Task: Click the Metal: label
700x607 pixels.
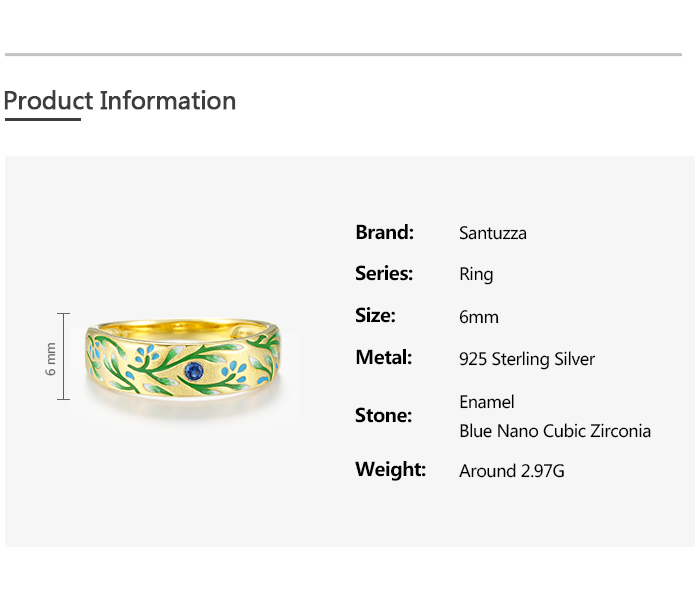Action: tap(383, 358)
